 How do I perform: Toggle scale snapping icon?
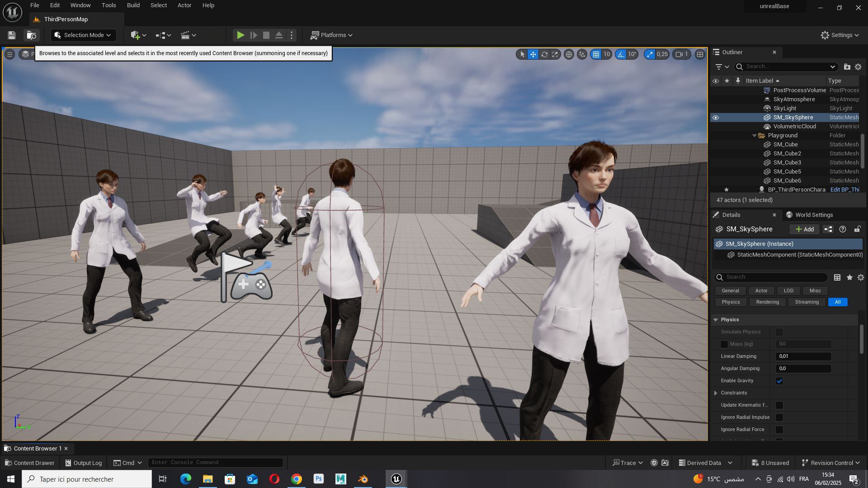(x=650, y=54)
